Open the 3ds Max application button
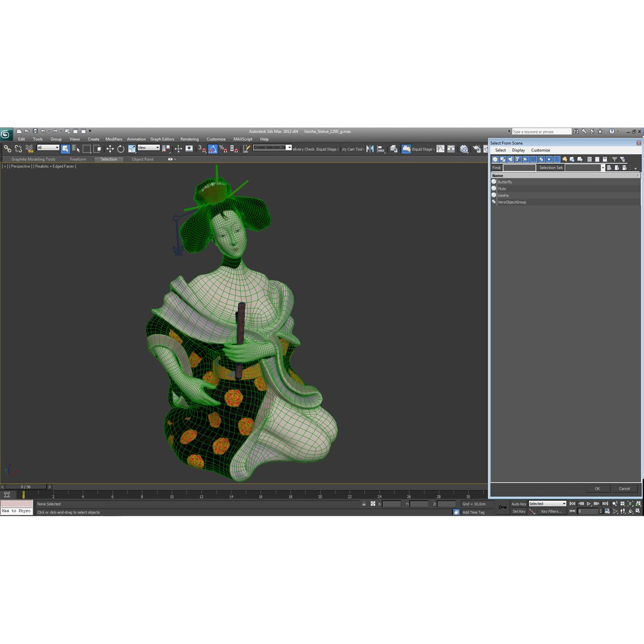 point(6,134)
